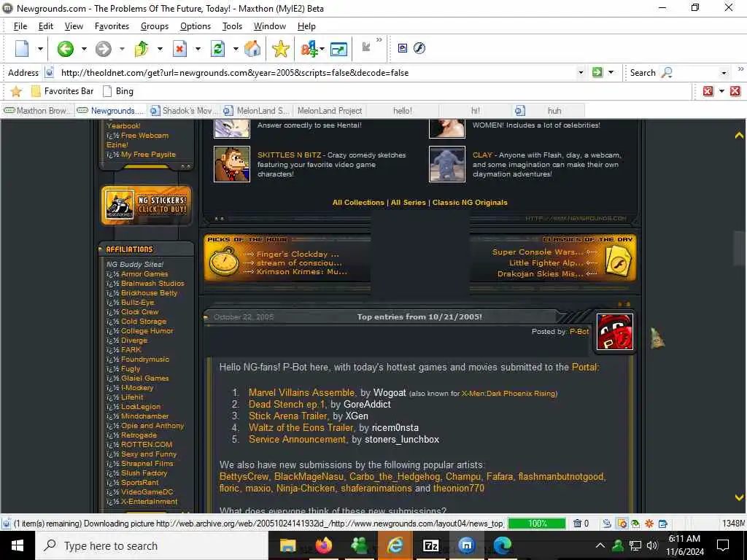This screenshot has height=560, width=747.
Task: Expand the Back history dropdown arrow
Action: point(84,49)
